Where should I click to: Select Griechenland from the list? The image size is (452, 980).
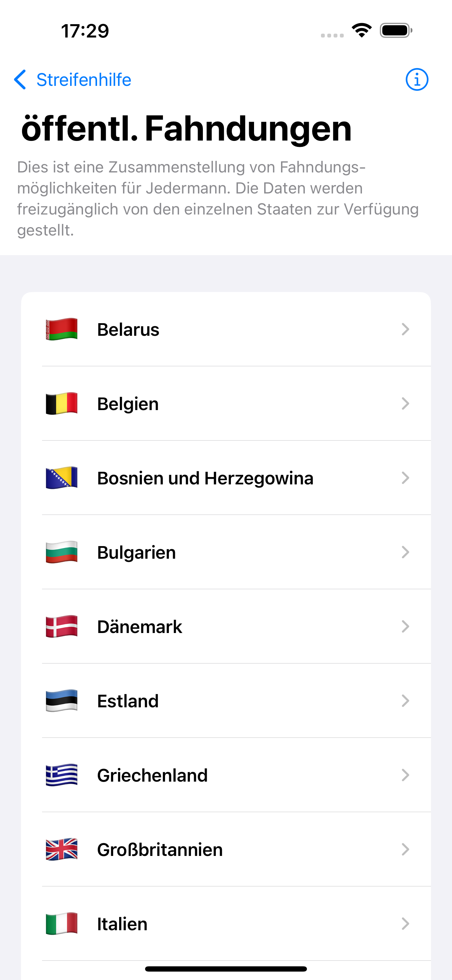(226, 775)
